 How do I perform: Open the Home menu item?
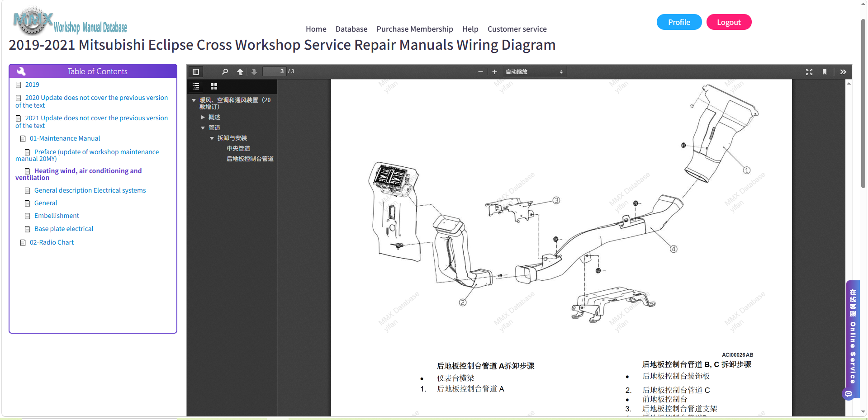click(316, 29)
